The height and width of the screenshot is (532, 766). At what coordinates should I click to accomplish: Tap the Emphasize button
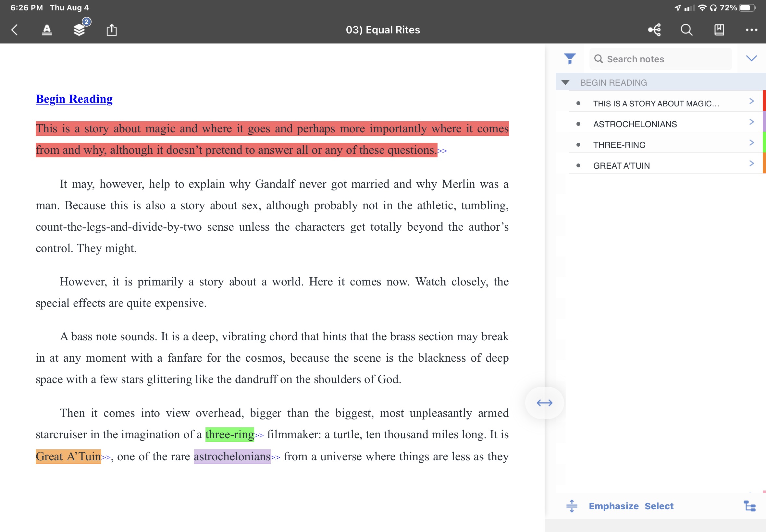tap(613, 506)
